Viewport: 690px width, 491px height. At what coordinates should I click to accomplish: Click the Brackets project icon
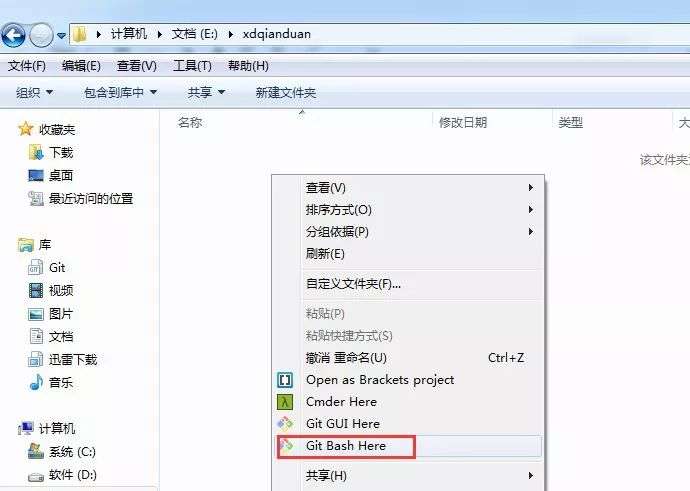pyautogui.click(x=285, y=380)
